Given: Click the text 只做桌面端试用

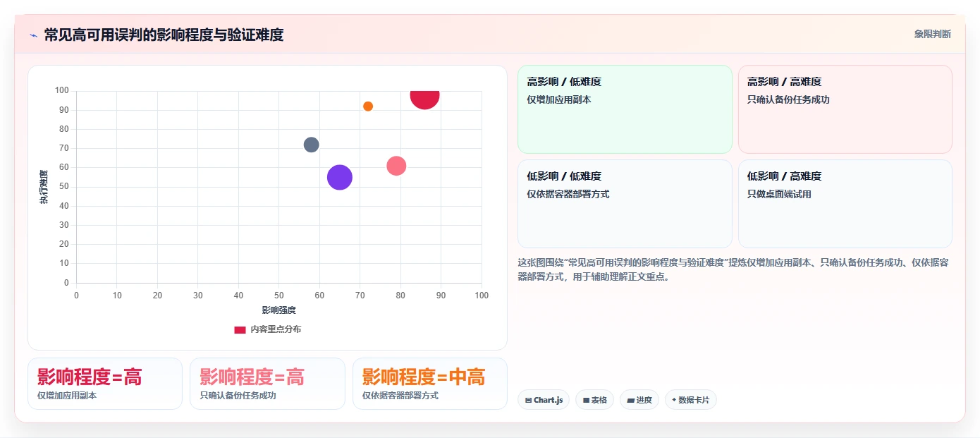Looking at the screenshot, I should pyautogui.click(x=779, y=194).
